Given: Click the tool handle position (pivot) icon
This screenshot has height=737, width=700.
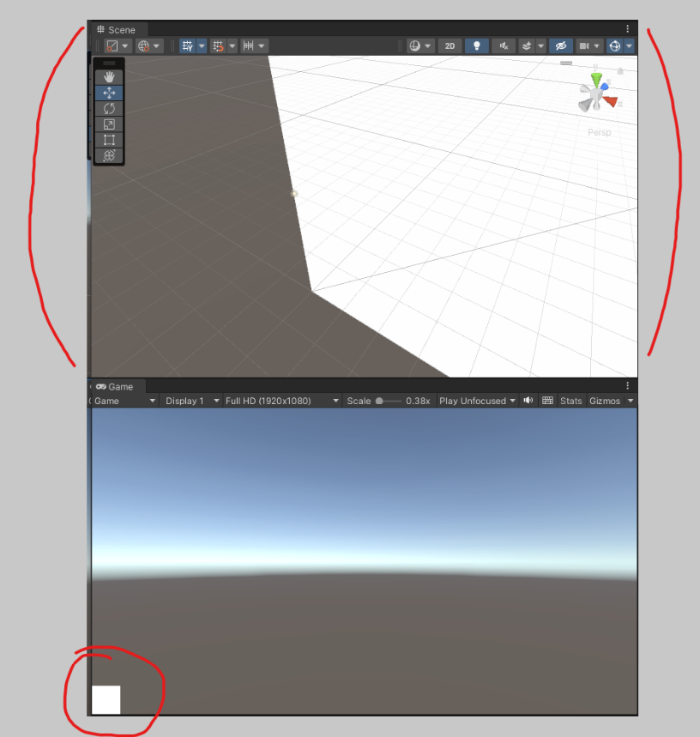Looking at the screenshot, I should pyautogui.click(x=112, y=45).
